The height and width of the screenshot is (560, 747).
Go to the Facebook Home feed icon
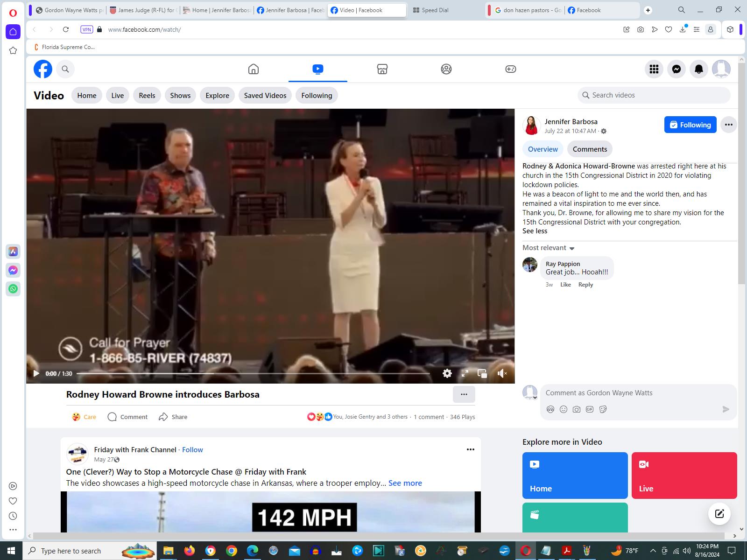pyautogui.click(x=254, y=69)
